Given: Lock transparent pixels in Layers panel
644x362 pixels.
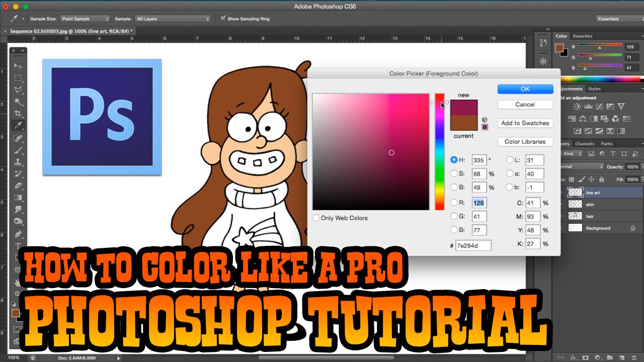Looking at the screenshot, I should (573, 179).
